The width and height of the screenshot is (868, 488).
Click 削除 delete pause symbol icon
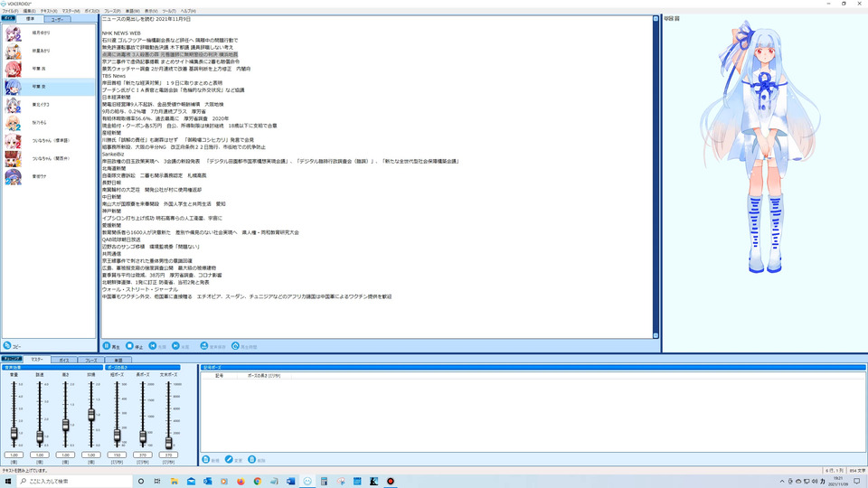[x=252, y=459]
